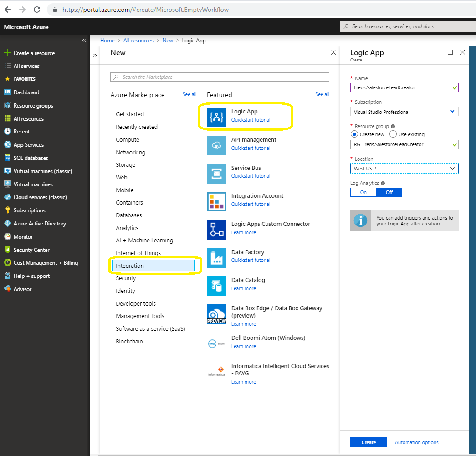This screenshot has height=456, width=476.
Task: Click the Search the Marketplace field
Action: pos(220,77)
